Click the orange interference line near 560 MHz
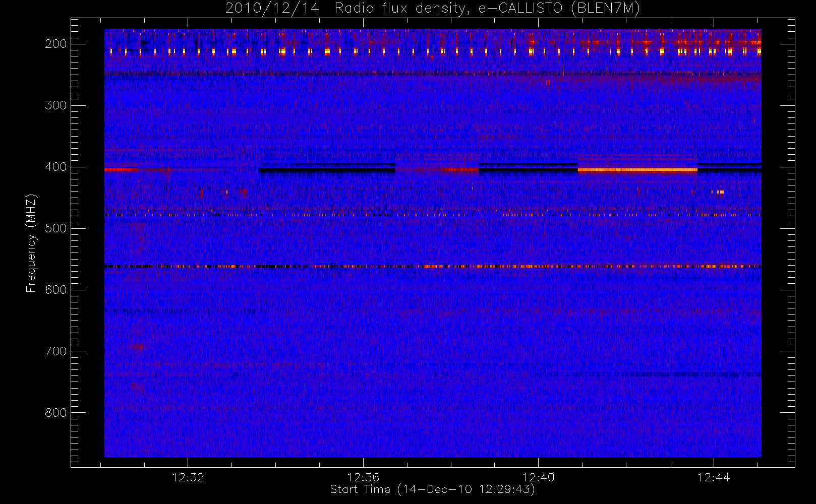816x504 pixels. coord(433,266)
